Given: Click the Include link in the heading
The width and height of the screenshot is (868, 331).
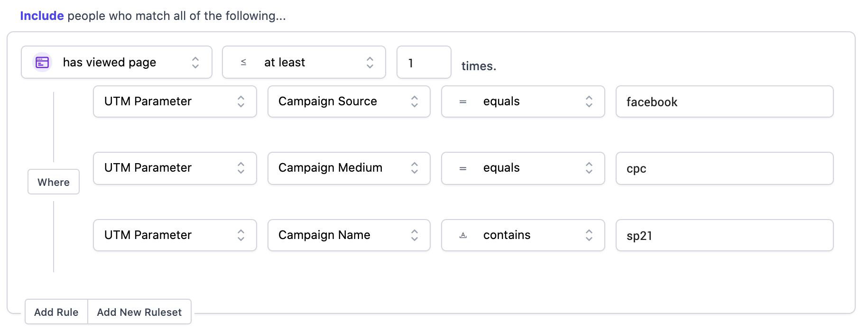Looking at the screenshot, I should [x=42, y=16].
